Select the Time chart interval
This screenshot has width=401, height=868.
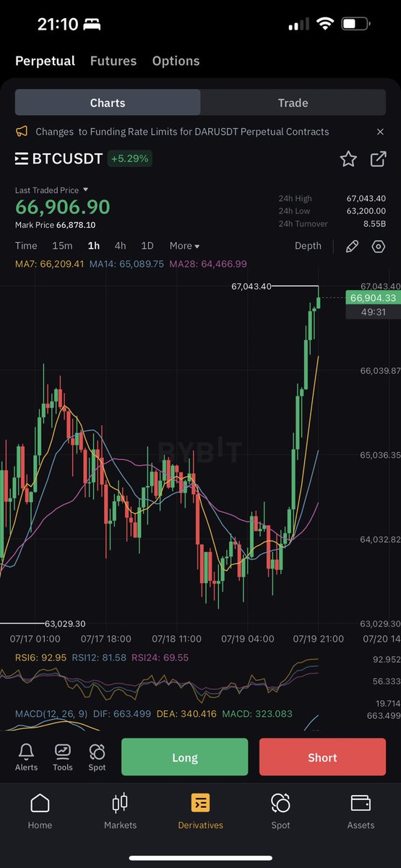(26, 246)
